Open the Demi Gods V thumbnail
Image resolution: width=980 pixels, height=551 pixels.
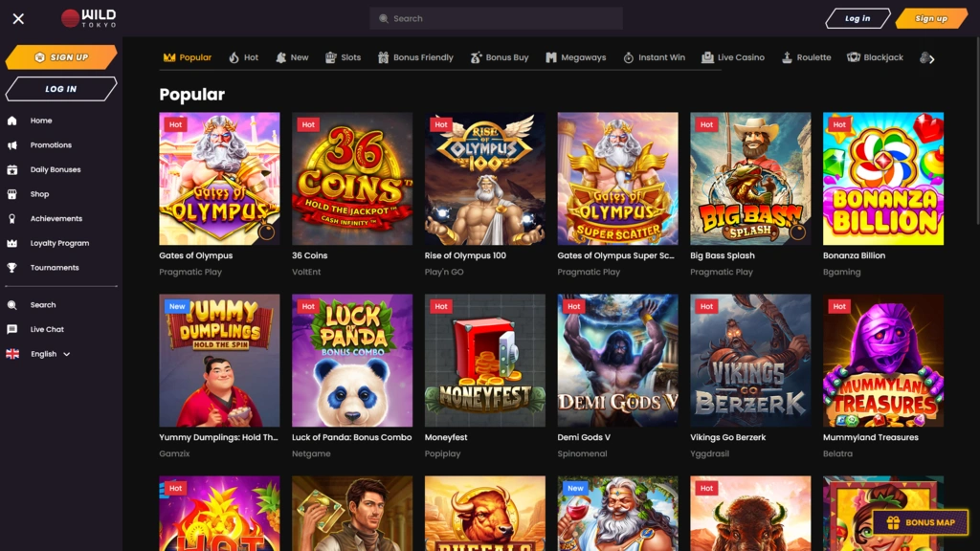[x=617, y=361]
